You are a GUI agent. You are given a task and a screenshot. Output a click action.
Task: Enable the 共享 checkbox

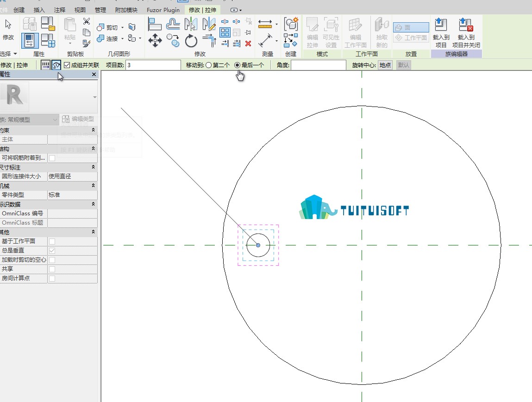pyautogui.click(x=52, y=270)
